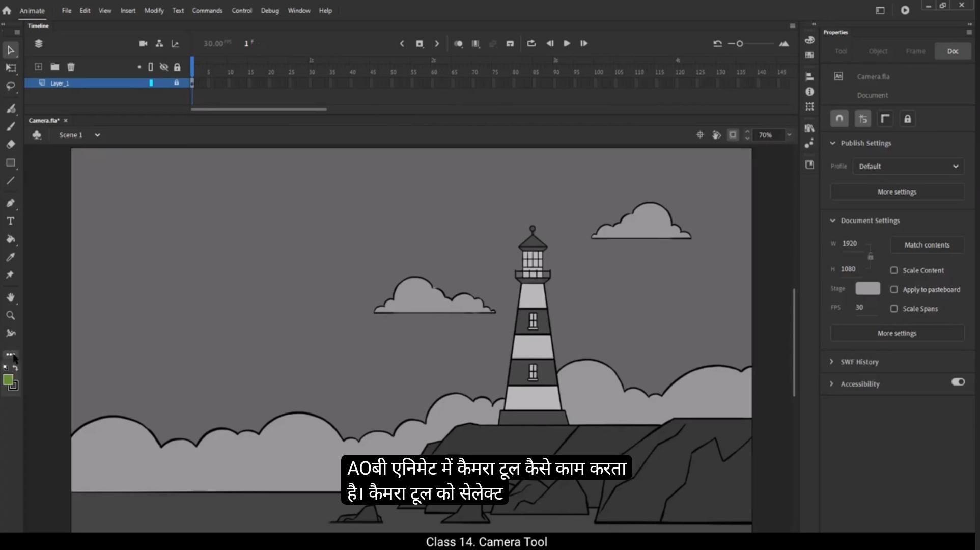Image resolution: width=980 pixels, height=550 pixels.
Task: Select the Text tool
Action: click(x=11, y=221)
